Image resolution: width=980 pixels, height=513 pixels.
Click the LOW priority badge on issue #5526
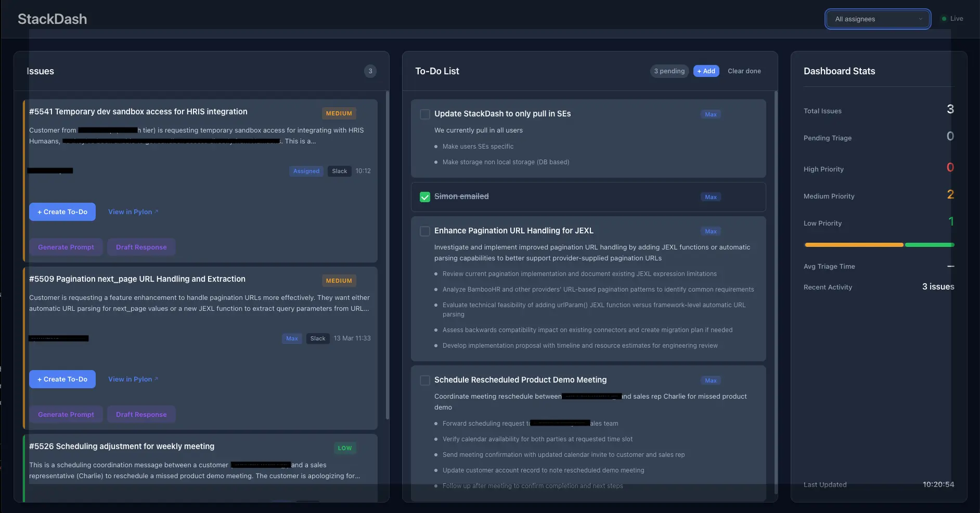(x=345, y=448)
